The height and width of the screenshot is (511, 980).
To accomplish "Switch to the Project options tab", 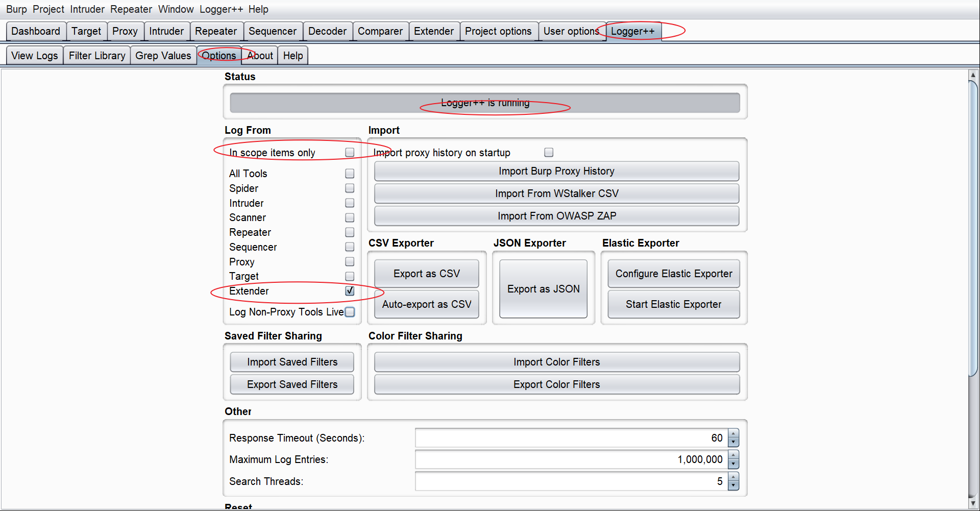I will pyautogui.click(x=498, y=31).
